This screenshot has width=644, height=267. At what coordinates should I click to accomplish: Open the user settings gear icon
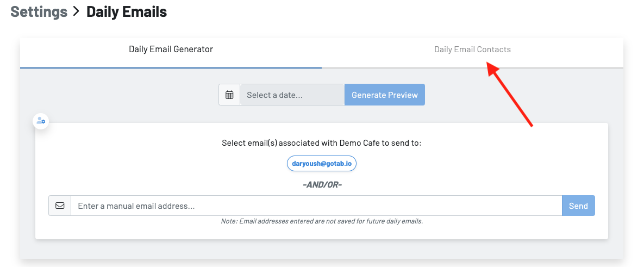tap(41, 121)
